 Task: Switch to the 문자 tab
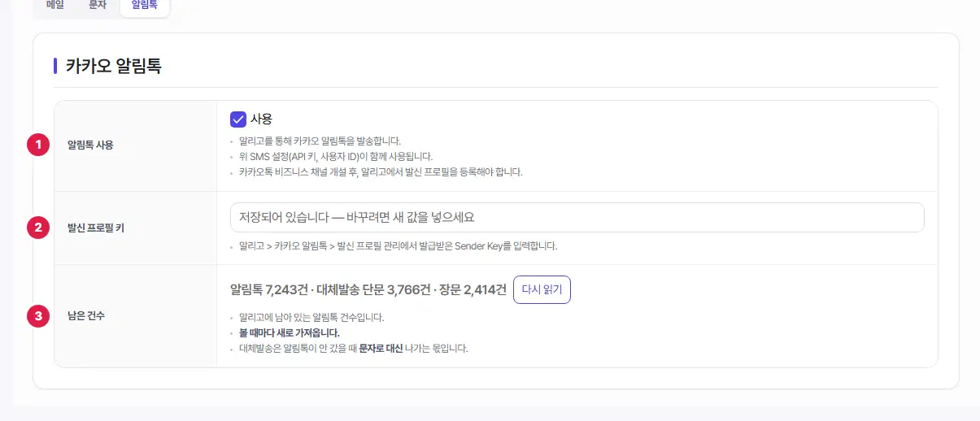[98, 5]
